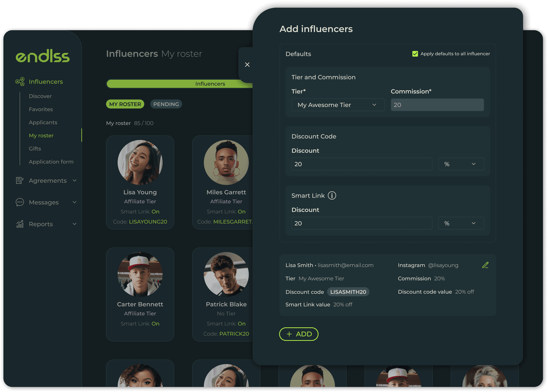The width and height of the screenshot is (548, 392).
Task: Change the Discount Code unit from %
Action: pyautogui.click(x=461, y=164)
